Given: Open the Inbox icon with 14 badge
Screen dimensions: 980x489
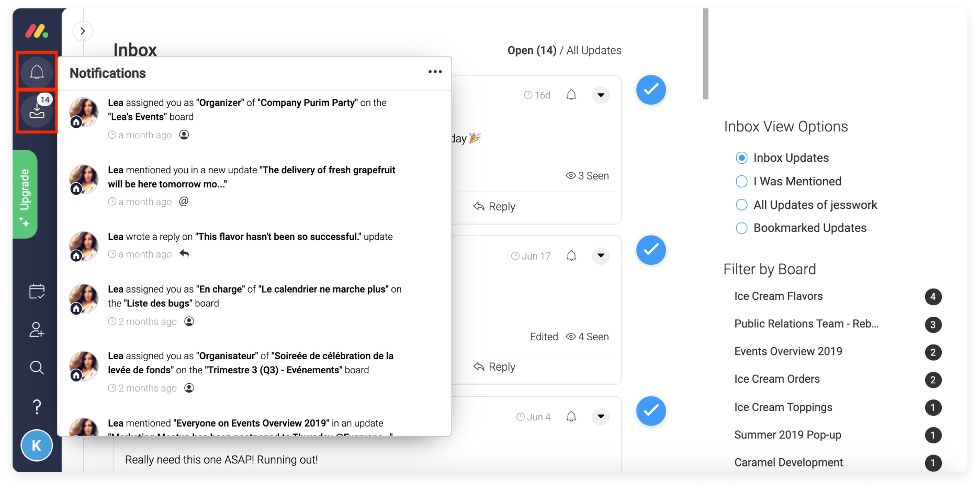Looking at the screenshot, I should (37, 110).
